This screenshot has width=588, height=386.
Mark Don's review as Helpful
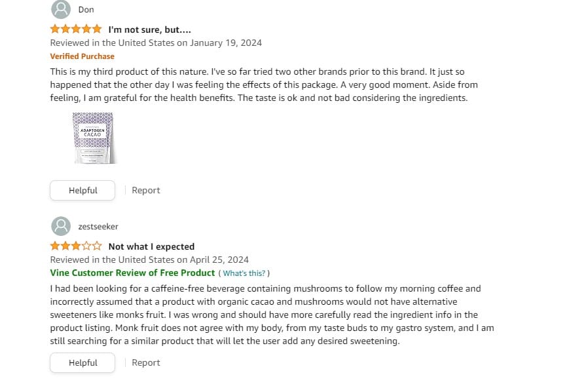pyautogui.click(x=83, y=190)
